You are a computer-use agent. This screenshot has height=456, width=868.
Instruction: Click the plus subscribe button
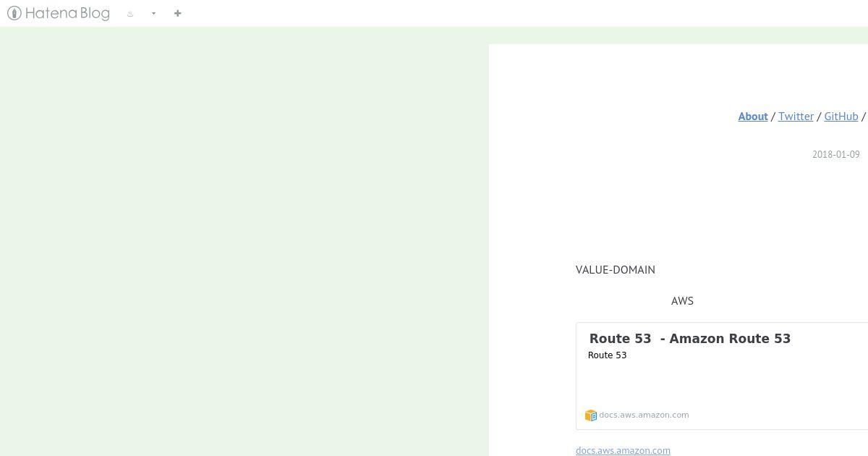point(178,13)
